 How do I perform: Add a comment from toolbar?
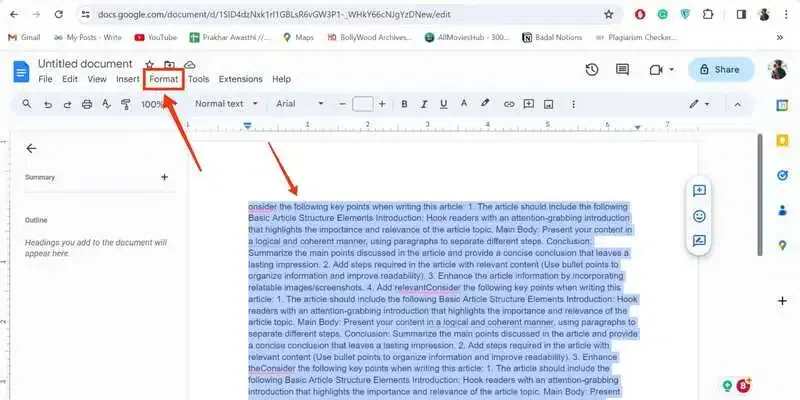click(x=529, y=104)
